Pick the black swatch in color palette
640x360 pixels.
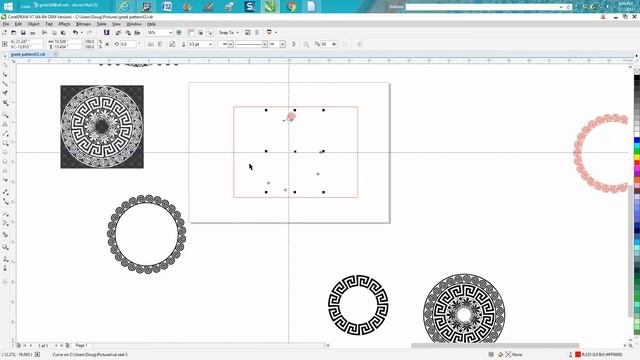click(637, 78)
